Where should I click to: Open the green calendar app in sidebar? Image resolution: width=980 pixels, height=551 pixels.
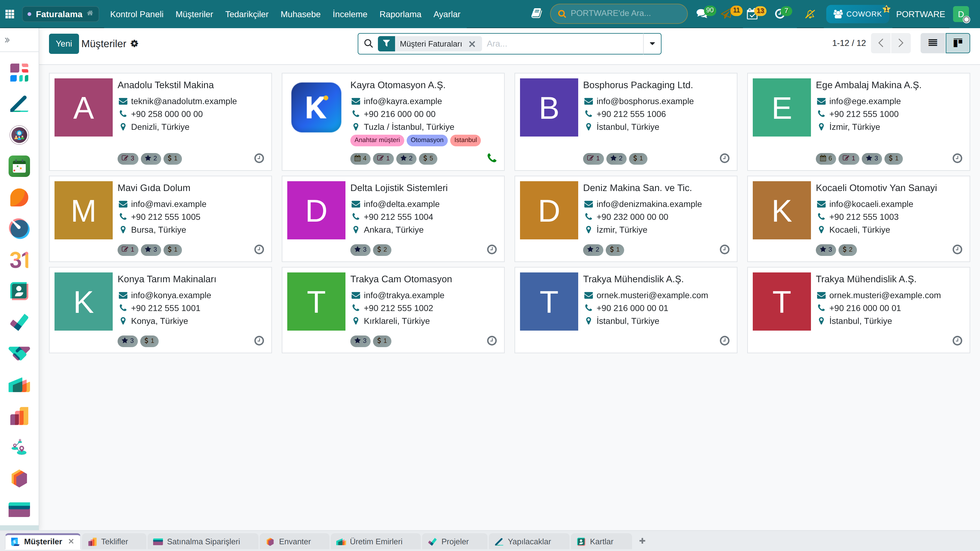coord(19,166)
